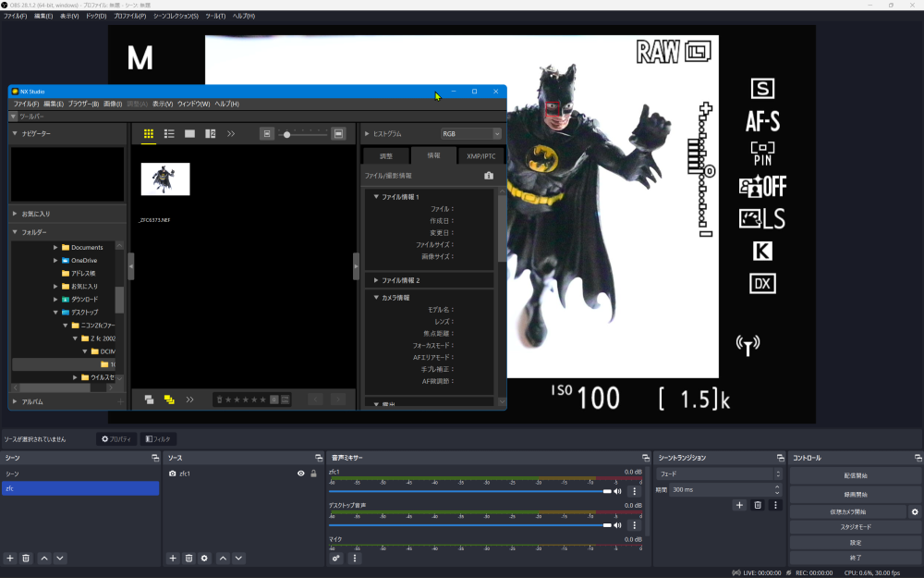Expand the Documents folder in the tree
The height and width of the screenshot is (578, 924).
[x=55, y=247]
